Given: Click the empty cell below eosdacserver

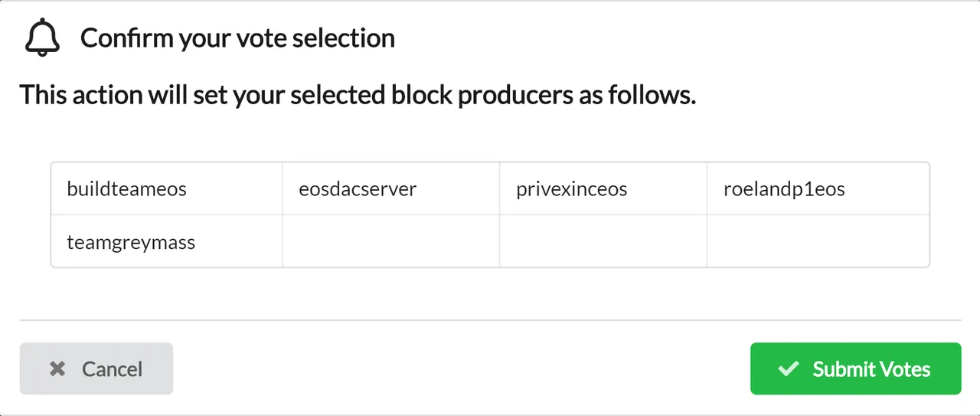Looking at the screenshot, I should [x=391, y=241].
